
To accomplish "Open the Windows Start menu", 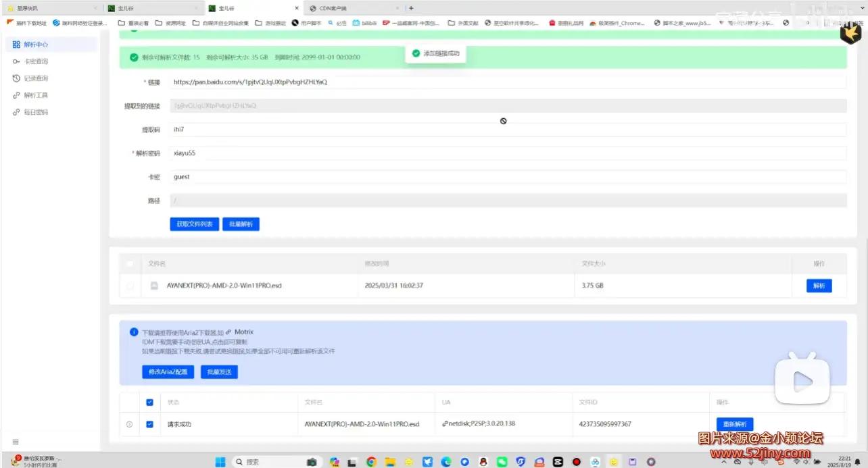I will coord(220,462).
